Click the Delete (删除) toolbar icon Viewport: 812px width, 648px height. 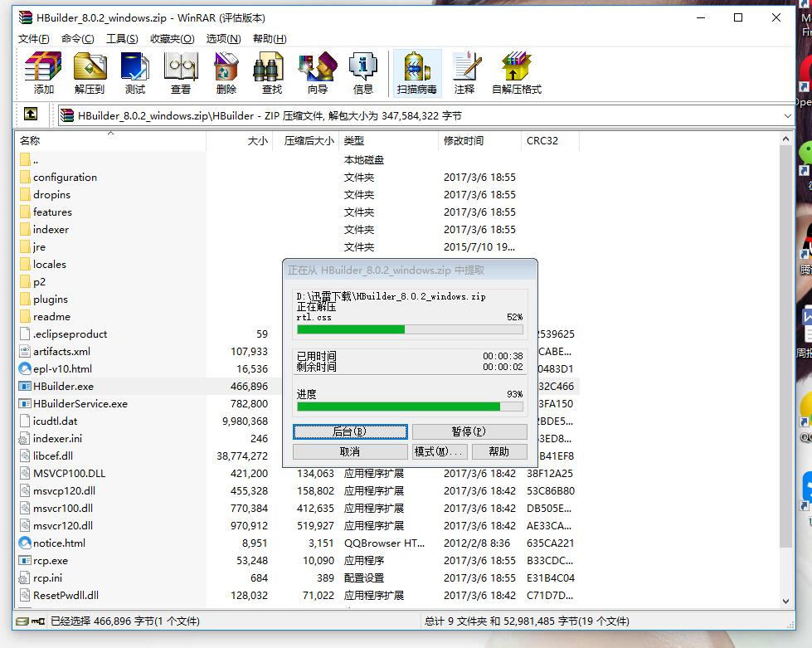226,66
